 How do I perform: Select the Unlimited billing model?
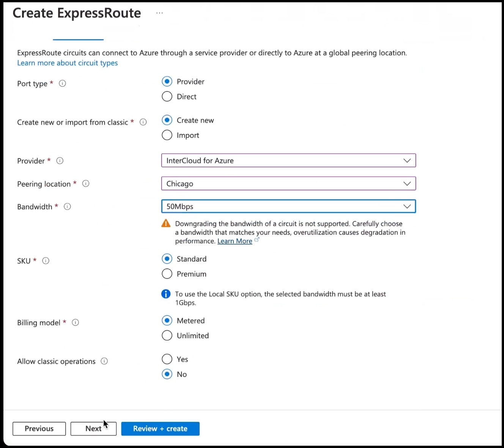tap(167, 335)
